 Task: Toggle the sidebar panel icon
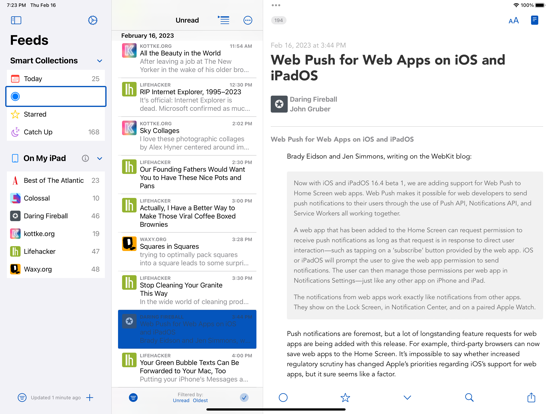click(16, 20)
